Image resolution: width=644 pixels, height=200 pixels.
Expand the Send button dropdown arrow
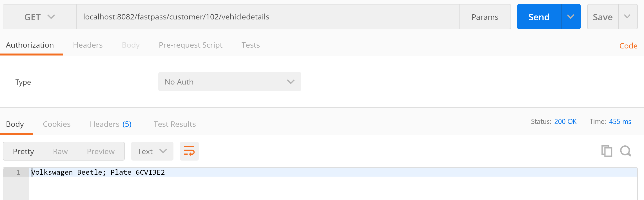(571, 17)
